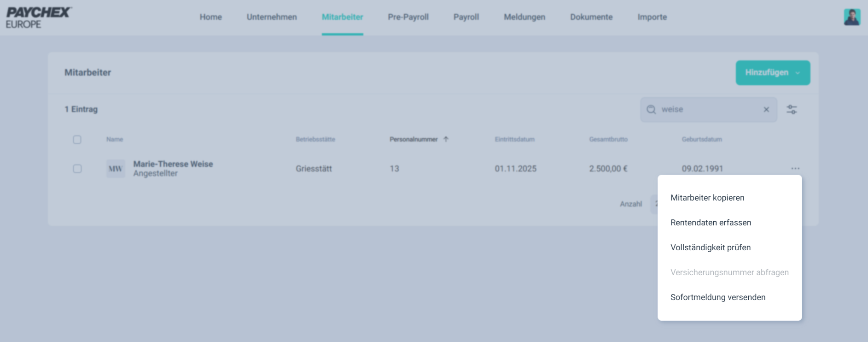Go to the Unternehmen tab
The width and height of the screenshot is (868, 342).
coord(272,17)
